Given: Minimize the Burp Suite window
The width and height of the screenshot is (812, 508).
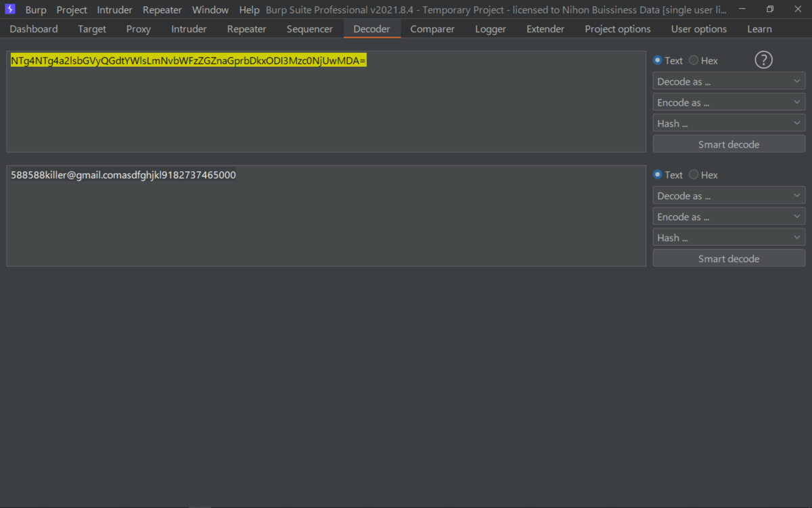Looking at the screenshot, I should [743, 9].
